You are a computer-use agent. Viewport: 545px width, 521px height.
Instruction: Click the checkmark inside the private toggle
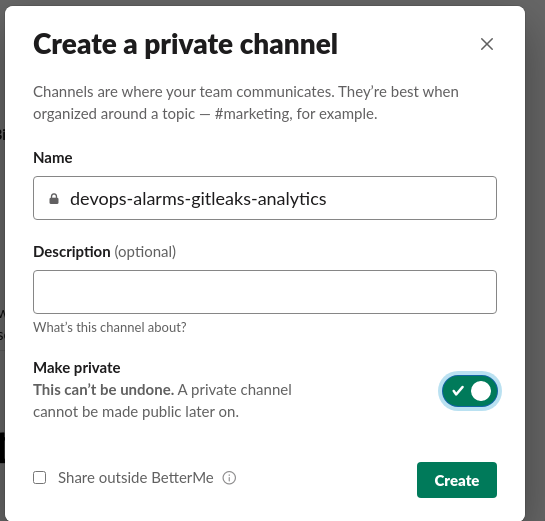[x=458, y=391]
